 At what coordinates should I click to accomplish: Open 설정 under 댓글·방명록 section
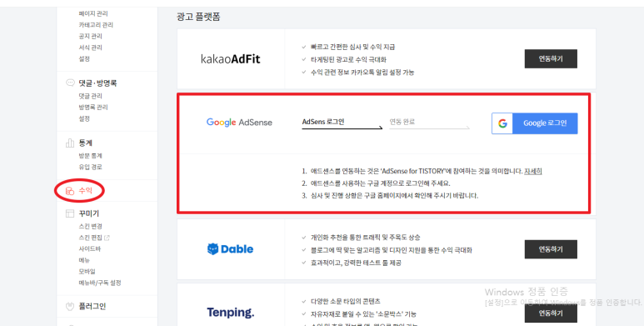click(84, 118)
